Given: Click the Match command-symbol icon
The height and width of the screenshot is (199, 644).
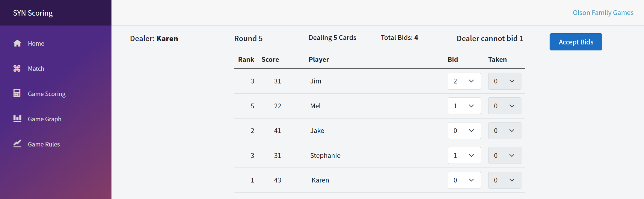Looking at the screenshot, I should (x=17, y=68).
